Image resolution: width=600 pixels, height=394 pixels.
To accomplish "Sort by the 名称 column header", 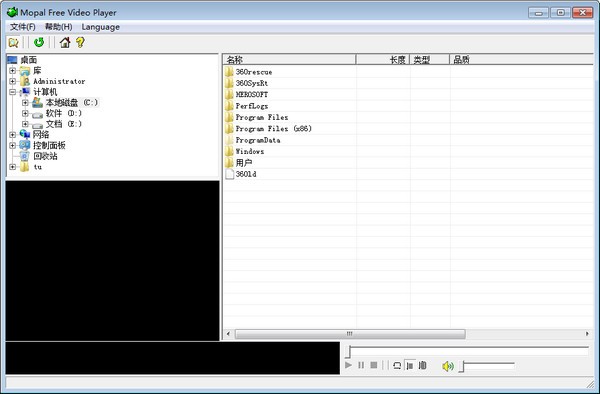I will coord(289,60).
